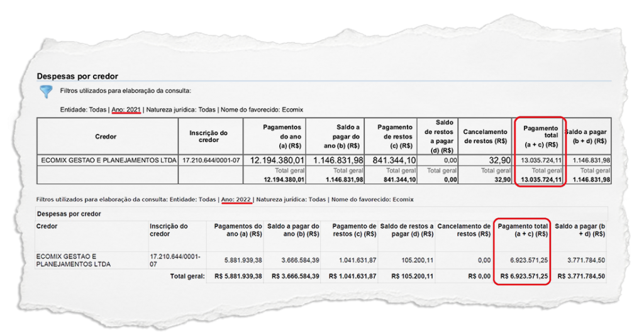Click the blue funnel filter icon
Viewport: 644px width, 335px height.
(46, 91)
